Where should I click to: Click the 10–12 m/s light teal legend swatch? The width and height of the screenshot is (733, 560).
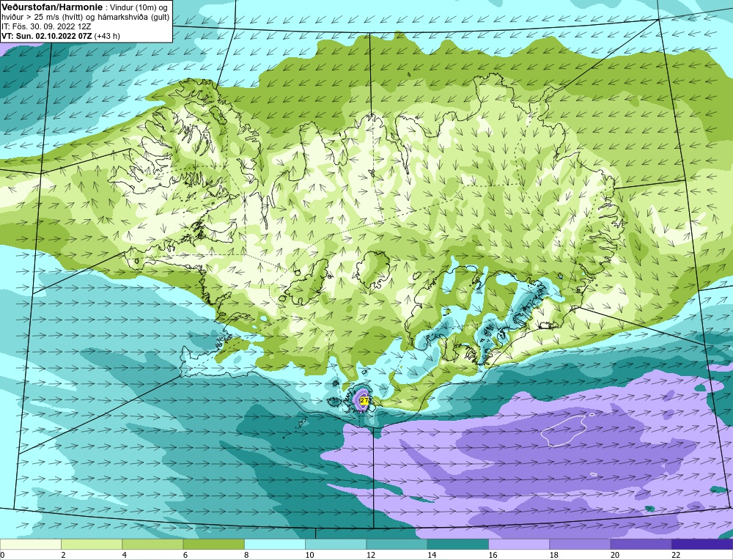(336, 544)
